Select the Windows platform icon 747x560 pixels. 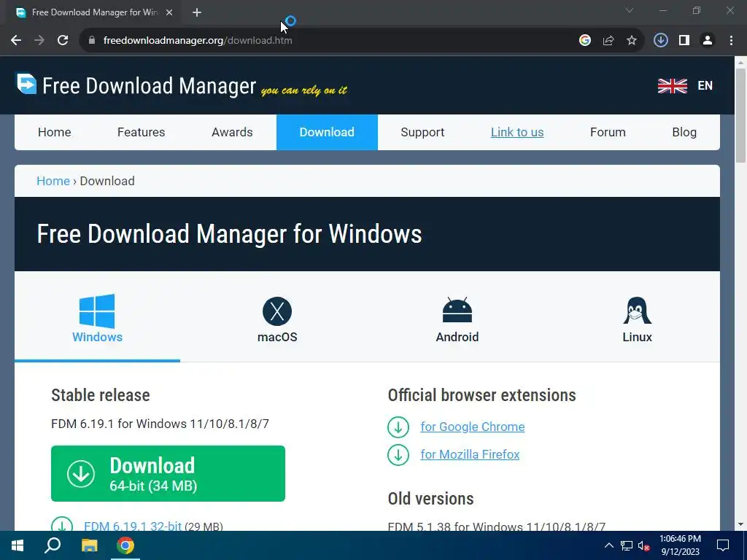tap(97, 311)
